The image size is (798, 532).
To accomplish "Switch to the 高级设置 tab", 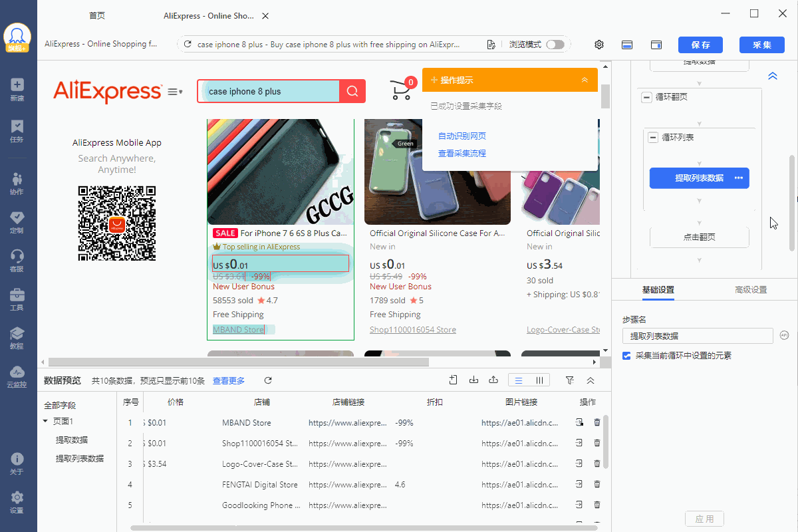I will pyautogui.click(x=751, y=290).
